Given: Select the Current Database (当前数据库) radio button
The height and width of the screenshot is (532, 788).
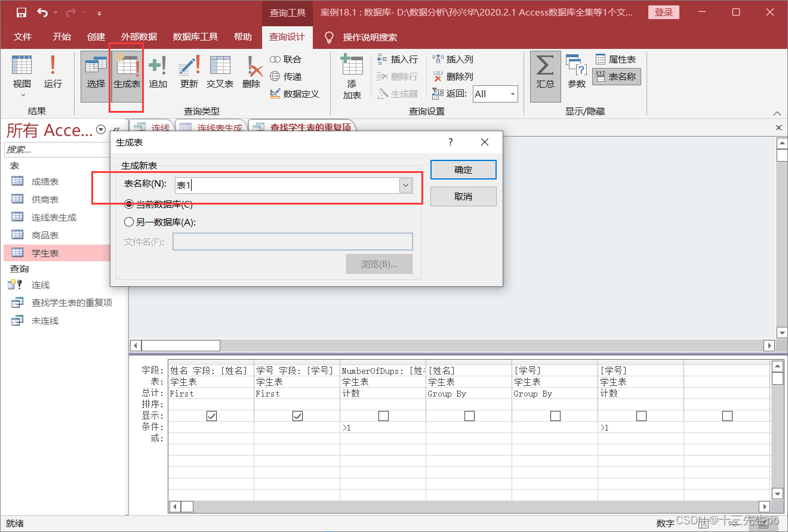Looking at the screenshot, I should pyautogui.click(x=129, y=204).
